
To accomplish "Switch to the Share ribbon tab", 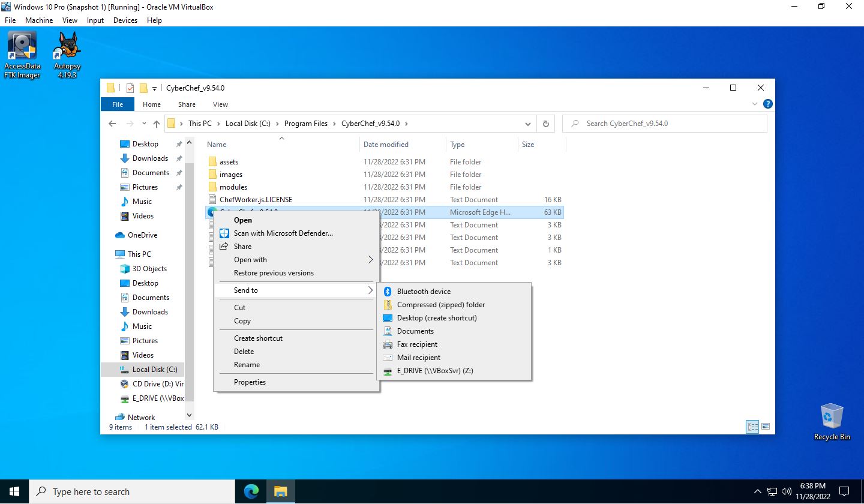I will coord(187,104).
